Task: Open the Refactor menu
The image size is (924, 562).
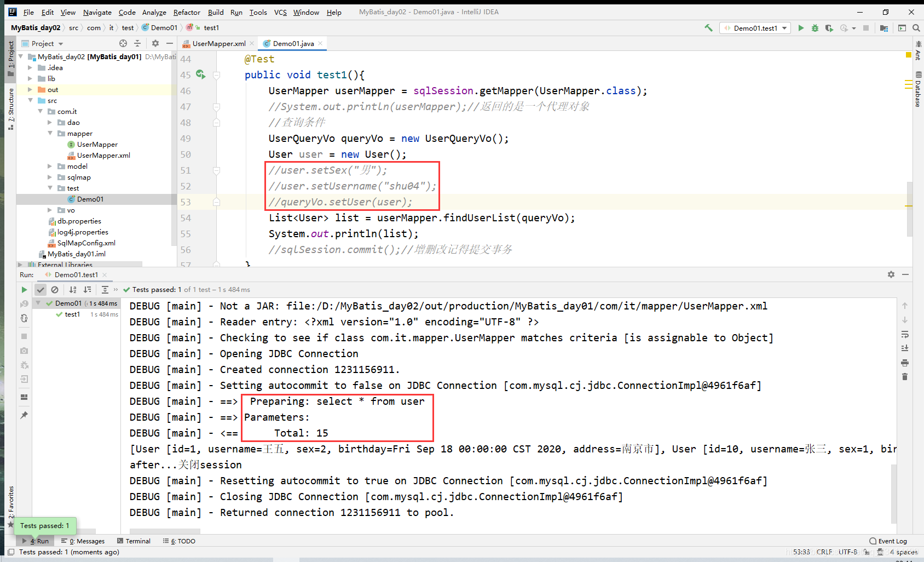Action: 187,12
